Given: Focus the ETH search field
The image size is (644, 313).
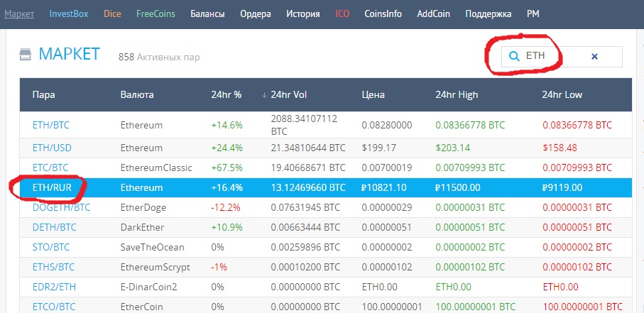Looking at the screenshot, I should pyautogui.click(x=562, y=56).
